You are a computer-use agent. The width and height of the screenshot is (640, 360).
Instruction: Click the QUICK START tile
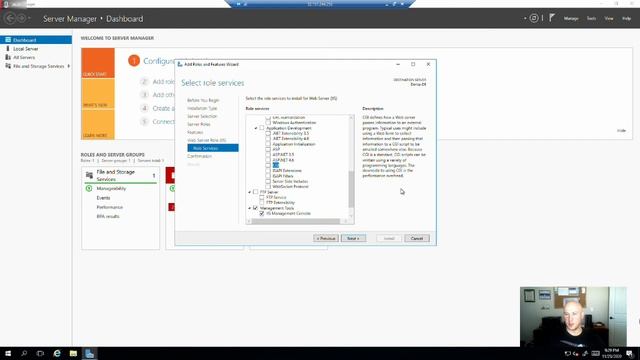(x=98, y=63)
